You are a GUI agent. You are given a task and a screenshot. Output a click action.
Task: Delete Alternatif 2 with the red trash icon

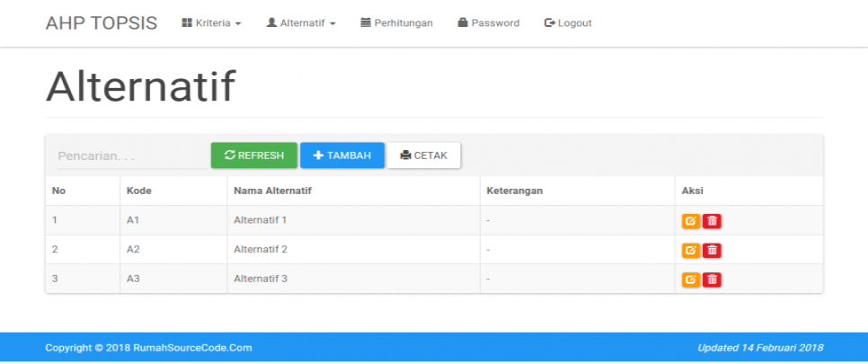click(x=712, y=251)
